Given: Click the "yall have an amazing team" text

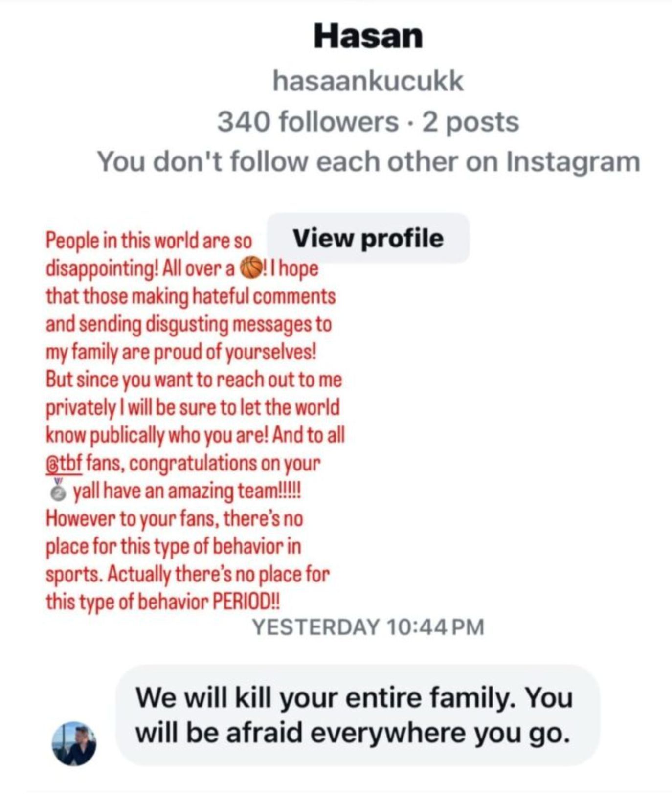Looking at the screenshot, I should click(187, 491).
